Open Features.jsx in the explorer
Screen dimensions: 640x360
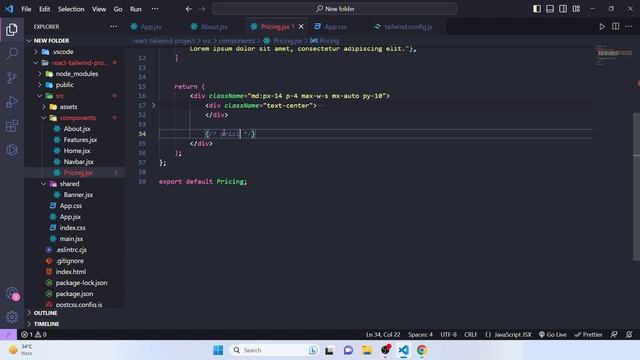80,140
